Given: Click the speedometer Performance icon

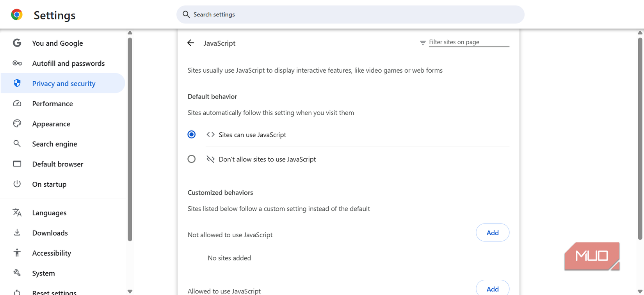Looking at the screenshot, I should pos(17,104).
